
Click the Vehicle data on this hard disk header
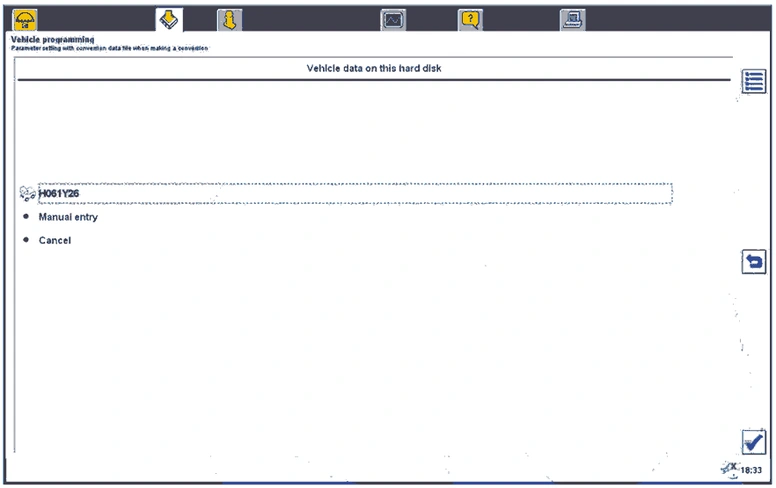point(373,69)
